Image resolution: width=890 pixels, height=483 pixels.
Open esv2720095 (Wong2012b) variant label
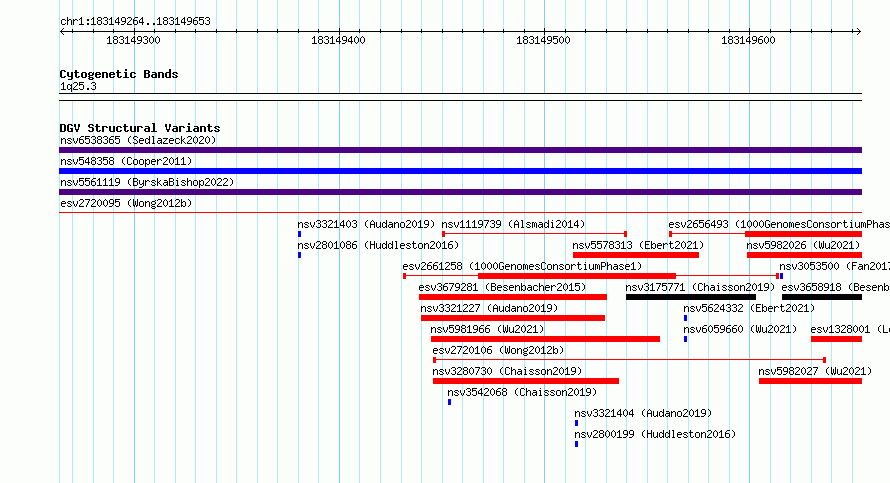[126, 203]
